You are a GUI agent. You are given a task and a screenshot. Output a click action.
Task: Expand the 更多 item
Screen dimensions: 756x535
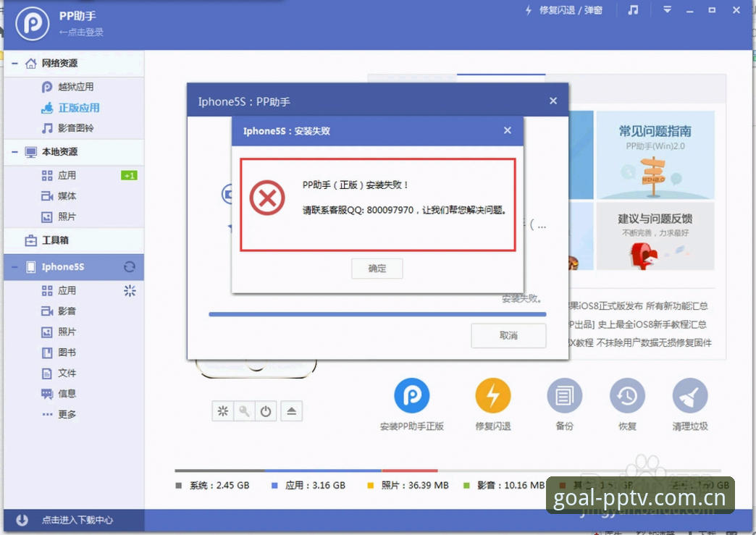59,414
